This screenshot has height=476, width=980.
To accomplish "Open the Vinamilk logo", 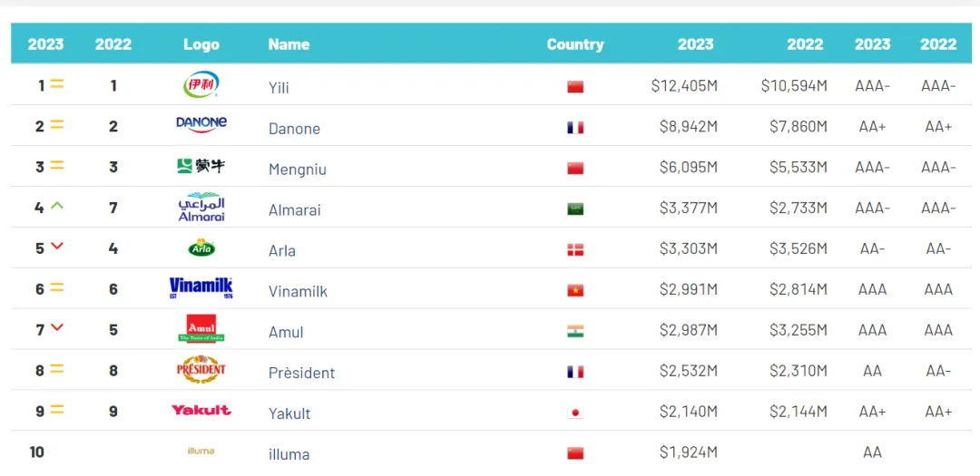I will click(201, 288).
